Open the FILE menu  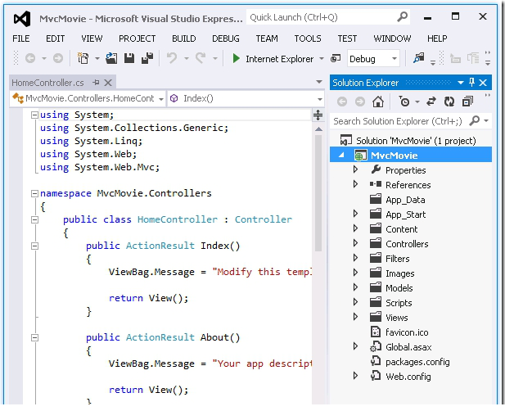[x=21, y=38]
